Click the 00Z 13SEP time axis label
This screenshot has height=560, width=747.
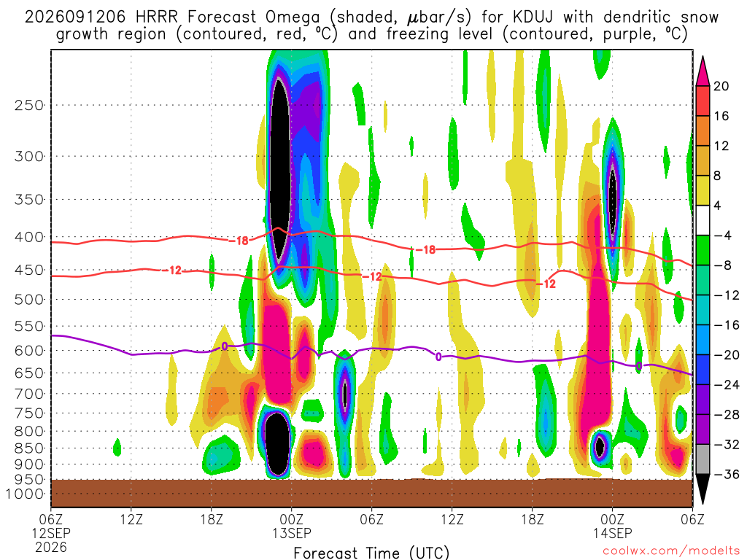coord(292,526)
